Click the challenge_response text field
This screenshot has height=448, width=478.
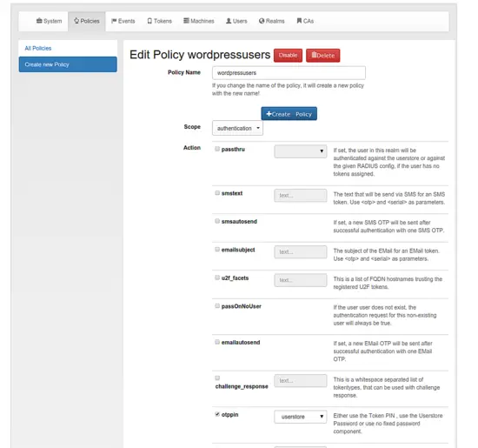pyautogui.click(x=301, y=381)
